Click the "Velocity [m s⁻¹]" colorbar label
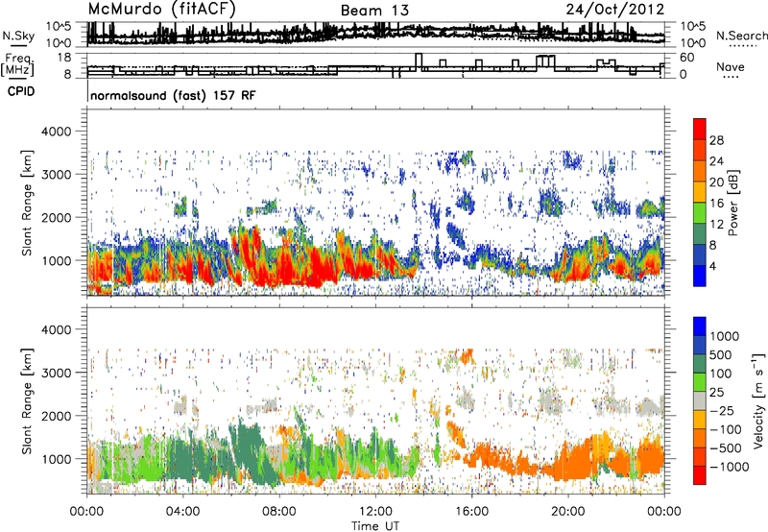Viewport: 768px width, 532px height. 758,400
